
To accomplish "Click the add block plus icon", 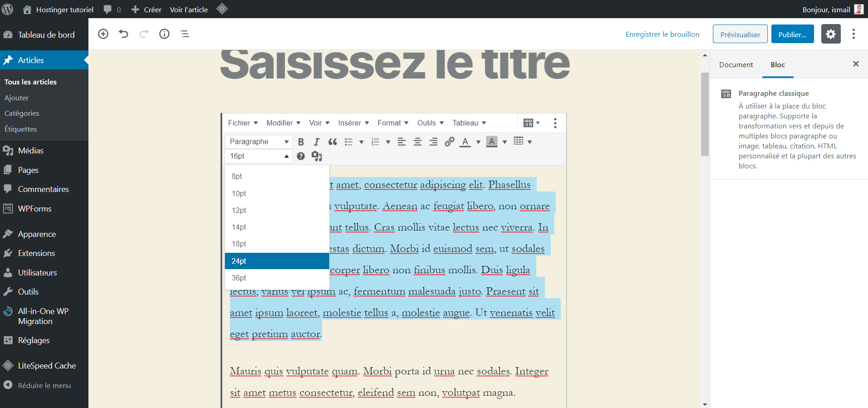I will coord(103,34).
